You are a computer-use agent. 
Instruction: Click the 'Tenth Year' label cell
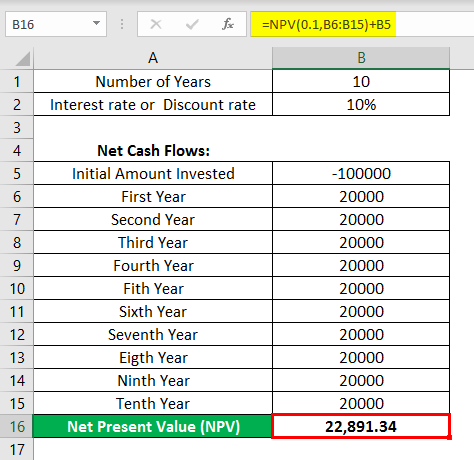tap(153, 403)
